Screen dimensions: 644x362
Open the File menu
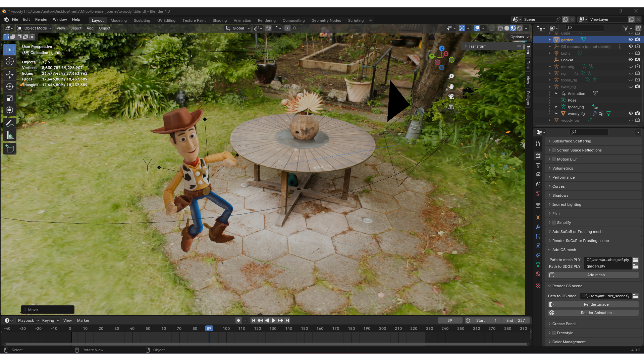(x=15, y=19)
